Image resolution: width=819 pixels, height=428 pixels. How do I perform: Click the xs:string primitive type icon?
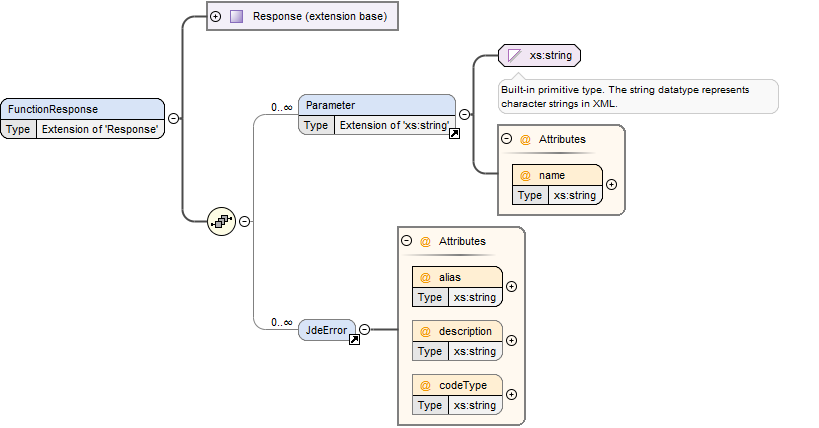[x=515, y=55]
